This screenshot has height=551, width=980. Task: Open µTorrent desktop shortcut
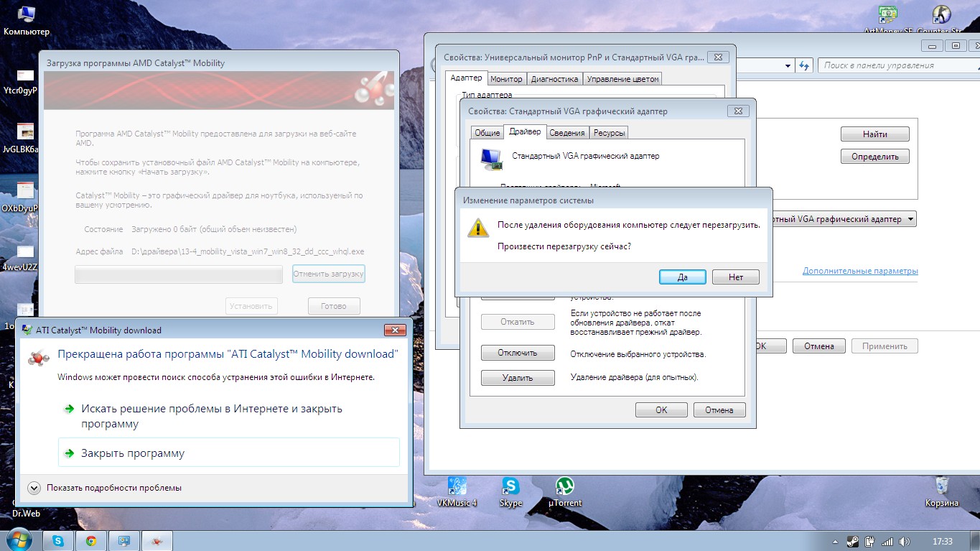pos(565,492)
